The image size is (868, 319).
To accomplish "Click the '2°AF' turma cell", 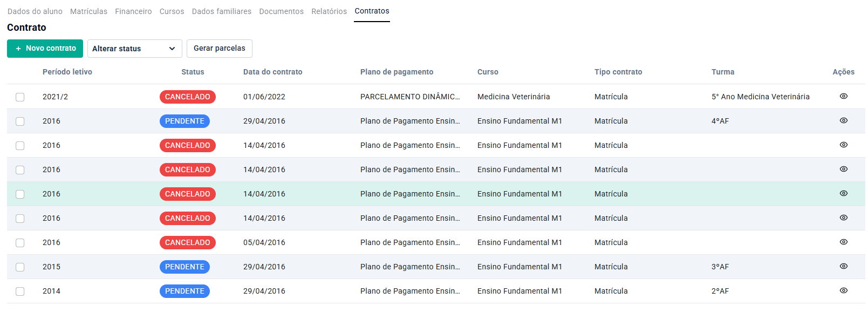I will click(720, 291).
